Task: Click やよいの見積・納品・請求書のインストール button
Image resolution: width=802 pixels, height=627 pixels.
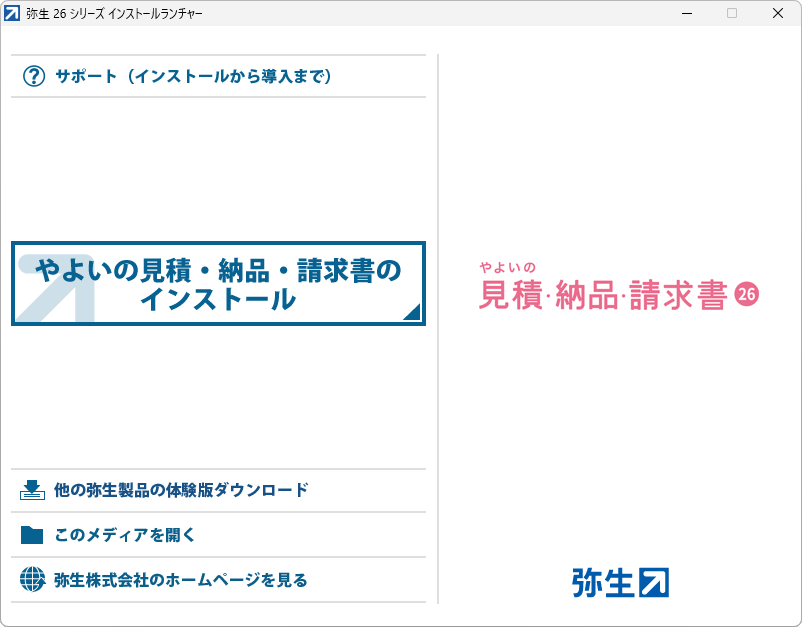Action: click(x=218, y=283)
